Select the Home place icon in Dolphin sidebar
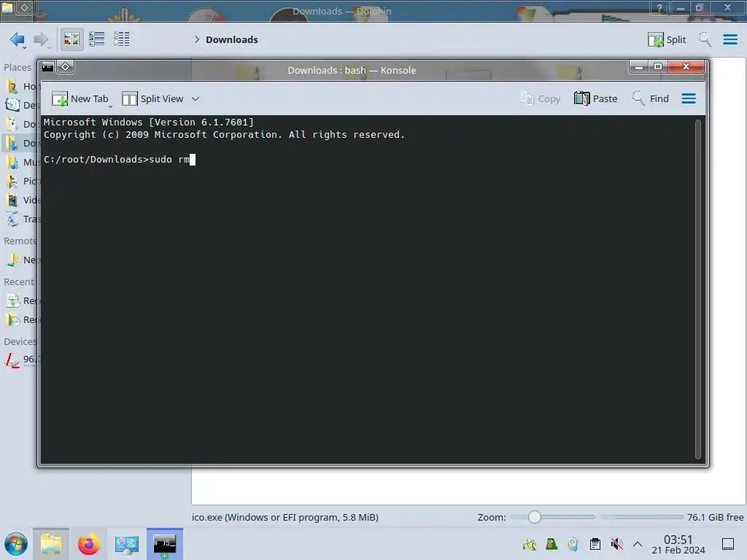Image resolution: width=747 pixels, height=560 pixels. (x=12, y=86)
